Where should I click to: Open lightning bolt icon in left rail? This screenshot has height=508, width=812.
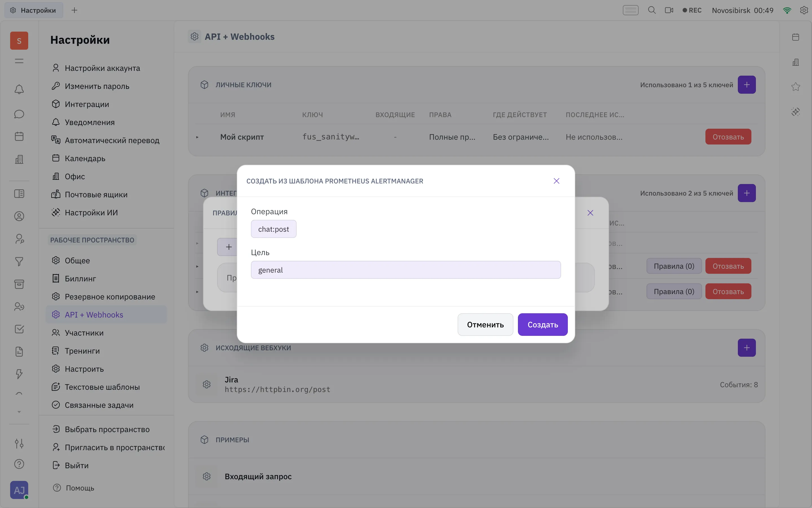point(19,374)
